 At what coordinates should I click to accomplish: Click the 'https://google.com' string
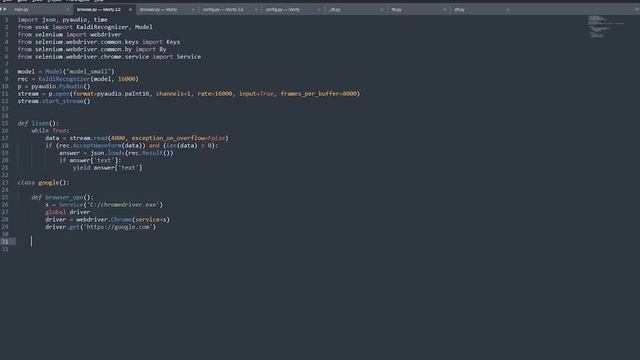118,227
